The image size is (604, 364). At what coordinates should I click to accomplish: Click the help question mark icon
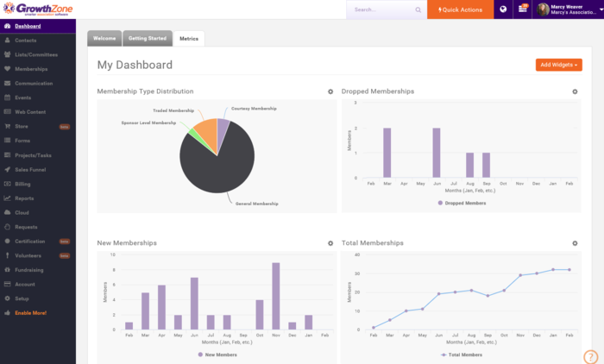point(590,357)
